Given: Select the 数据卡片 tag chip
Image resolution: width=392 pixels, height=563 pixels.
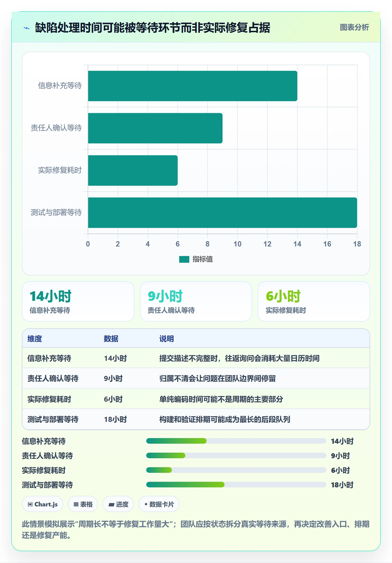Looking at the screenshot, I should 159,504.
